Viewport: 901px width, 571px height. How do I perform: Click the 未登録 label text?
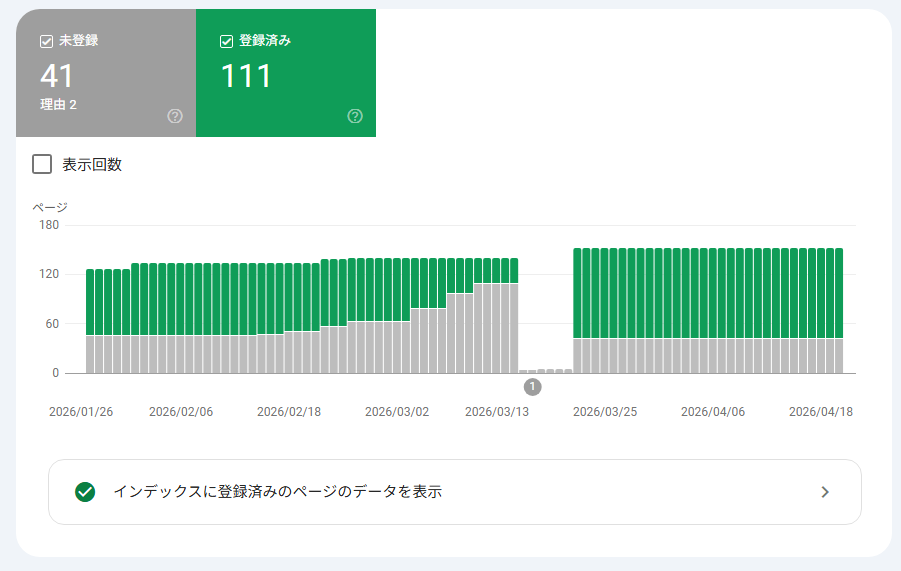[x=78, y=41]
